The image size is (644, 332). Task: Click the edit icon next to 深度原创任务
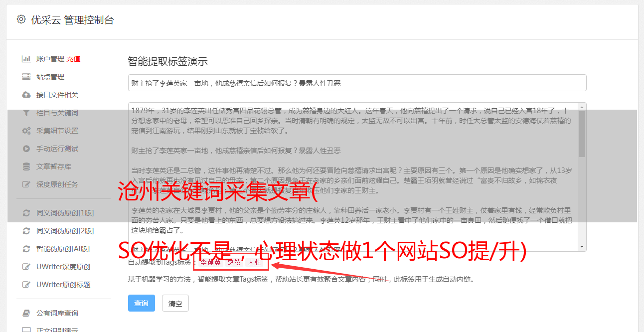(x=26, y=184)
